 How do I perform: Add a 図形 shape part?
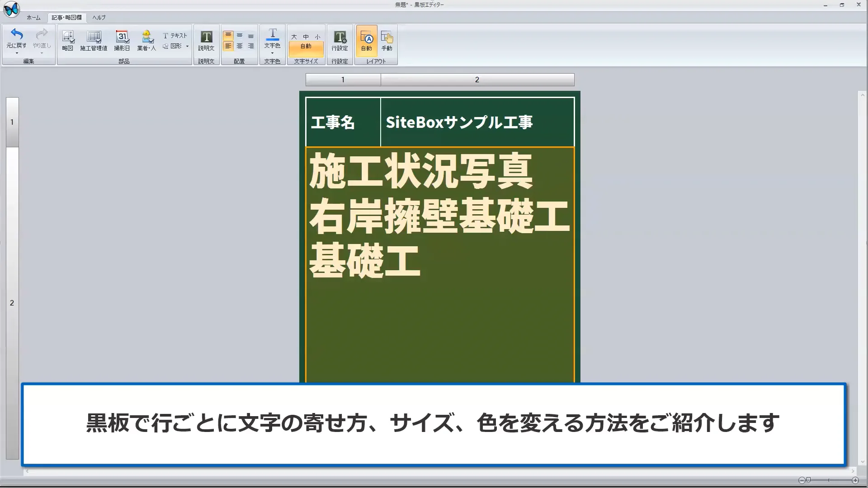coord(172,46)
